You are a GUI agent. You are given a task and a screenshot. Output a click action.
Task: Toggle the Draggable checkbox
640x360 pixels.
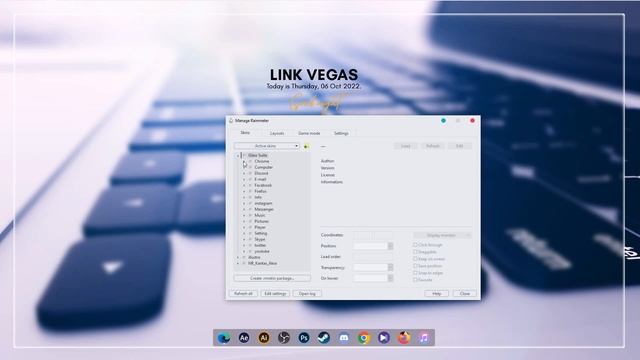pos(416,252)
